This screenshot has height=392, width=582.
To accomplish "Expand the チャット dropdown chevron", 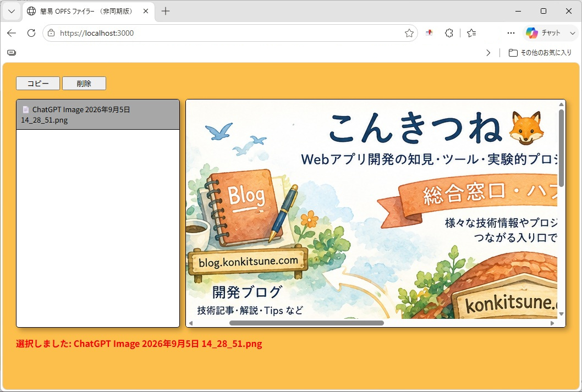I will coord(572,33).
